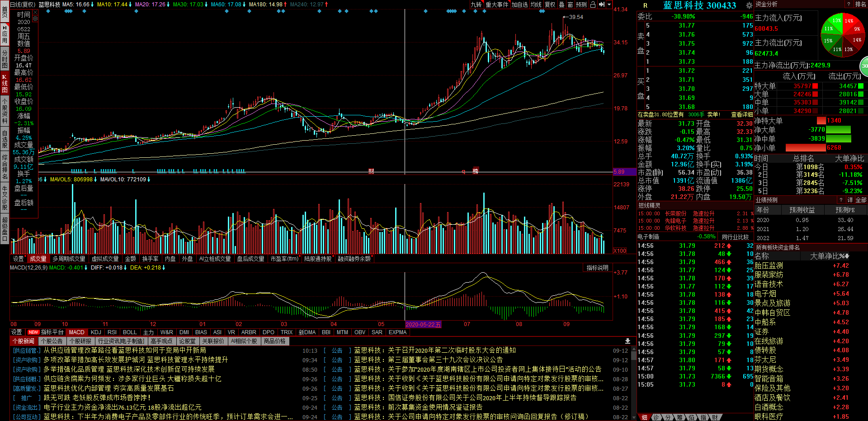Click 加自选 to add watchlist
Screen dimensions: 868x421
[520, 5]
